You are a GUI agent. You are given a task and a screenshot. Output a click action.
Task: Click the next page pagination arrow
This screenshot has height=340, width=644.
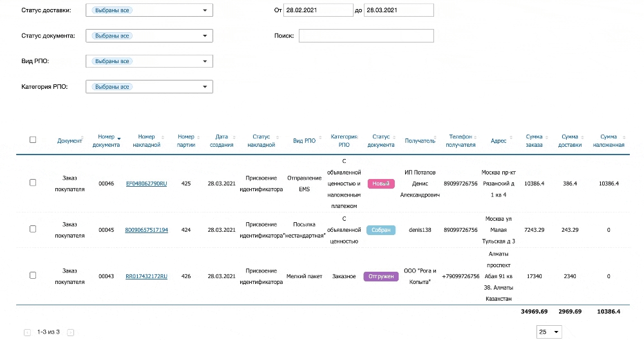coord(71,332)
